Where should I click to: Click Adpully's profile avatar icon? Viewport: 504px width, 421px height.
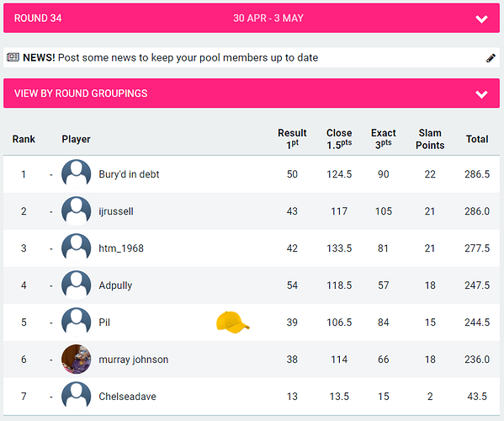click(x=77, y=285)
